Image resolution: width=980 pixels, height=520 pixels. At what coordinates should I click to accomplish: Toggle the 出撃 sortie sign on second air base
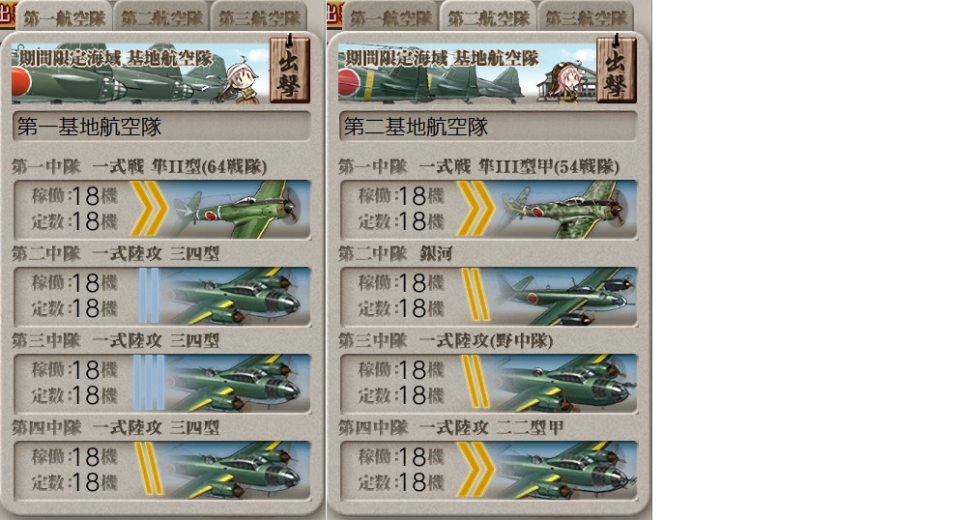click(x=617, y=69)
